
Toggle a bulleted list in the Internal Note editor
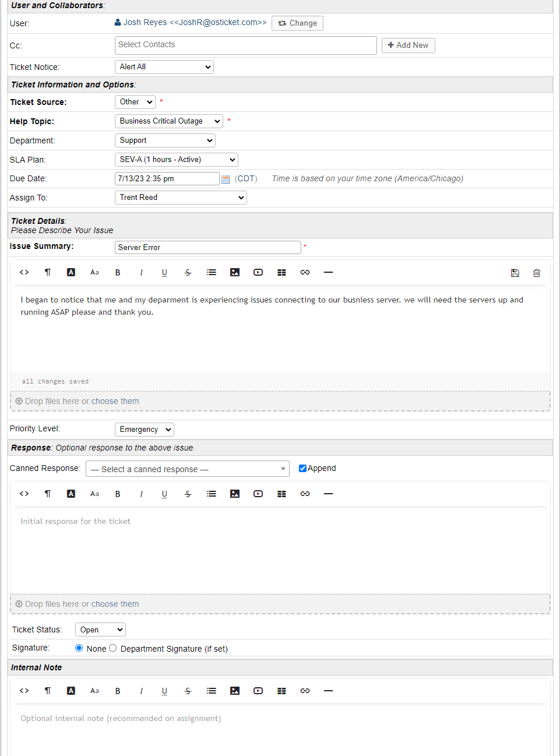(211, 690)
